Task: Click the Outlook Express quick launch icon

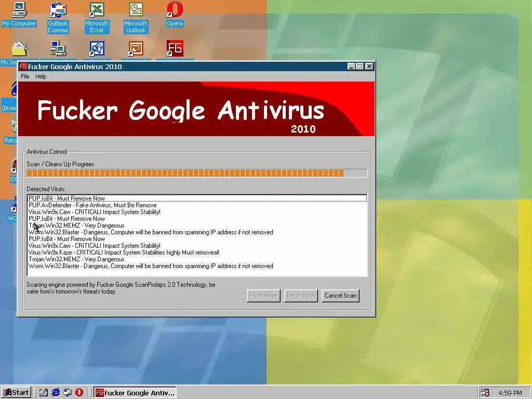Action: pyautogui.click(x=68, y=393)
